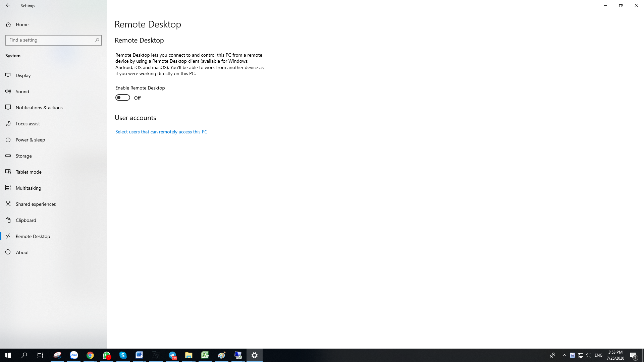644x362 pixels.
Task: Click the Focus assist moon icon
Action: (8, 123)
